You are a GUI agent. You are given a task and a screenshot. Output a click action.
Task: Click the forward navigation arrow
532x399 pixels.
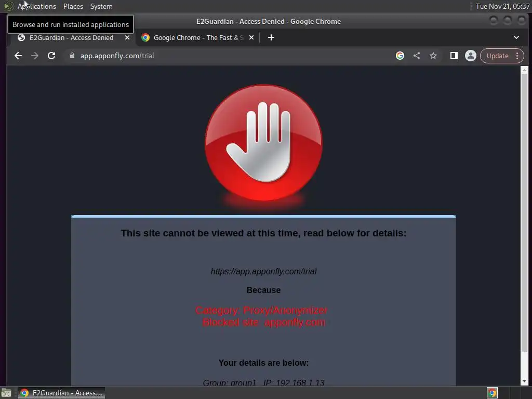35,56
